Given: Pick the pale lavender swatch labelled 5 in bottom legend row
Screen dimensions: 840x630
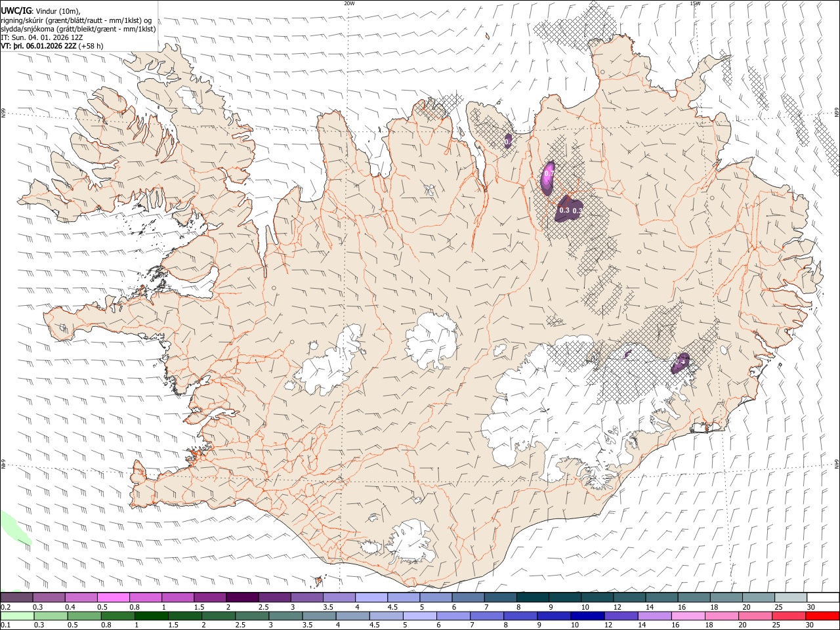Looking at the screenshot, I should tap(419, 616).
